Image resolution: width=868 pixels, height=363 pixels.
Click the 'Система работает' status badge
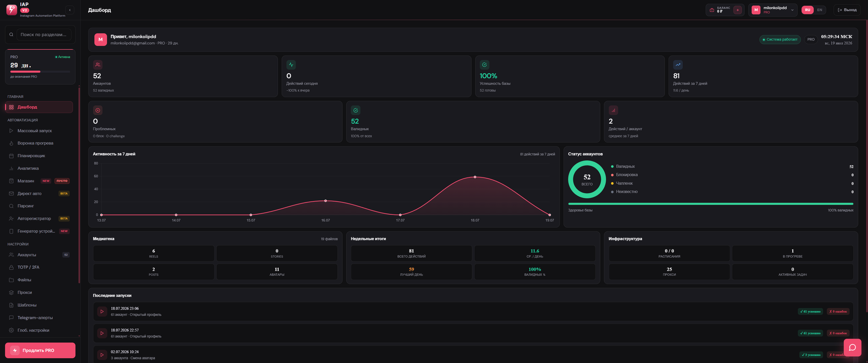pyautogui.click(x=780, y=40)
